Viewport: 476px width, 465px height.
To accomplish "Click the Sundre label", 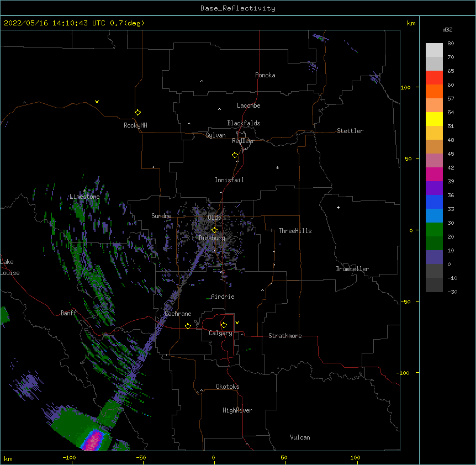I will pos(161,216).
